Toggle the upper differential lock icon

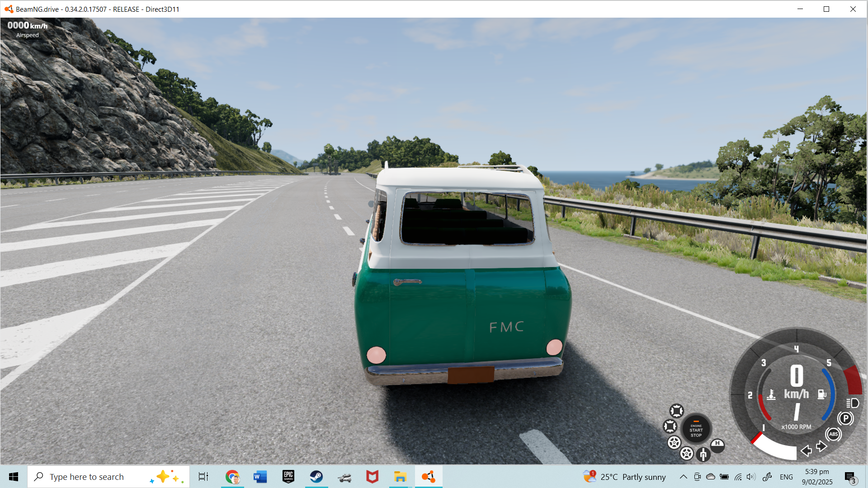pos(677,411)
